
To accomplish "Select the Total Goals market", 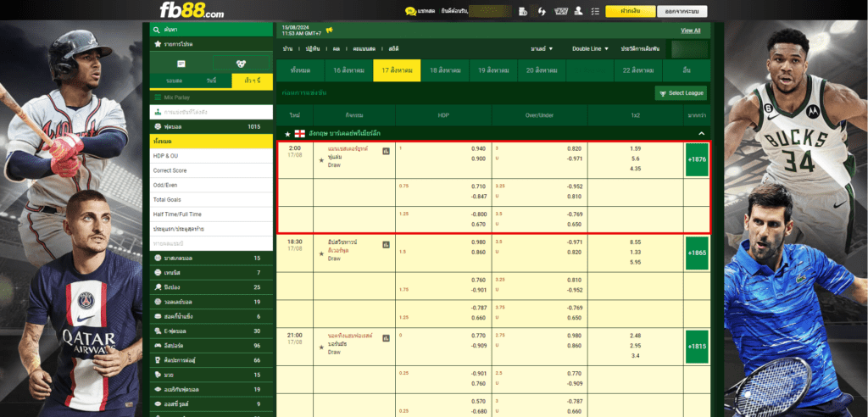I will coord(211,199).
